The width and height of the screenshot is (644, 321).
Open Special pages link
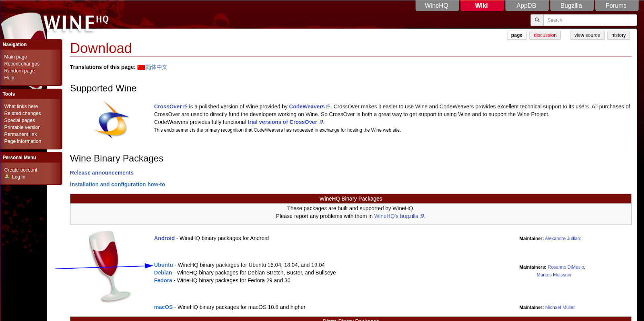click(x=19, y=120)
